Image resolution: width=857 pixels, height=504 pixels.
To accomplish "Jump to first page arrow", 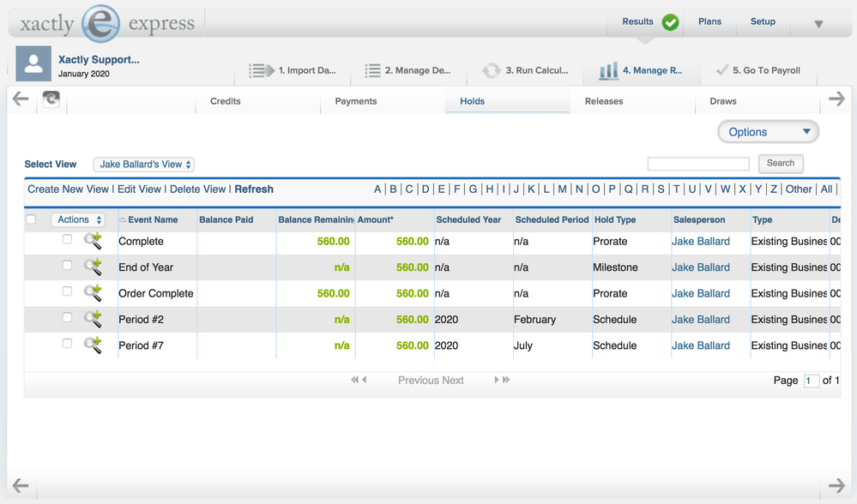I will pos(354,380).
